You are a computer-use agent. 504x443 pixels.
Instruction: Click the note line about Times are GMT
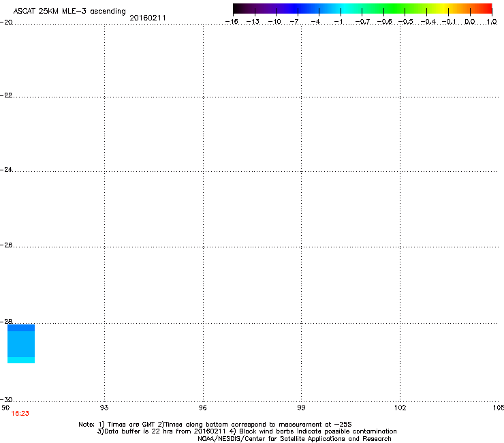[x=215, y=425]
